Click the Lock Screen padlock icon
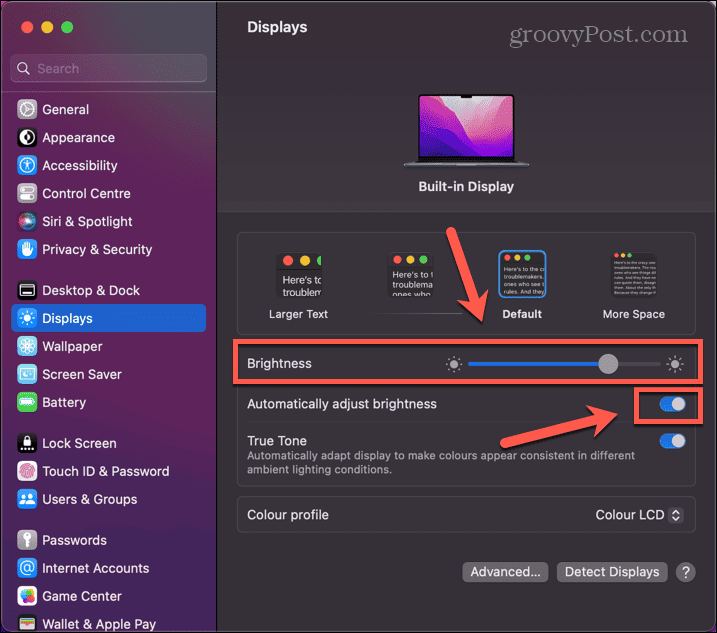 (x=27, y=443)
